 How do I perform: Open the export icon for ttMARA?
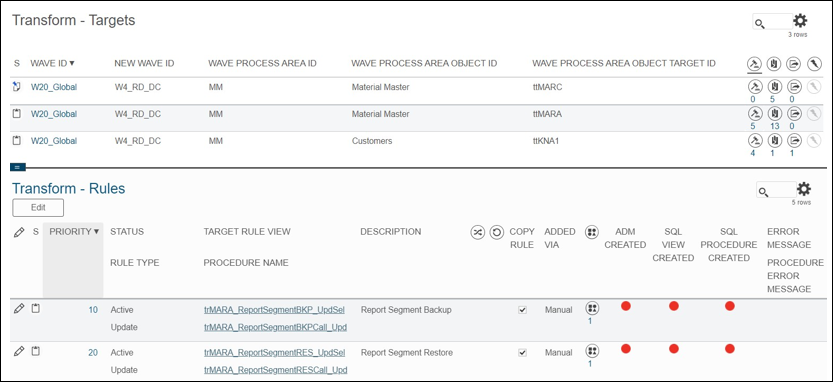pyautogui.click(x=794, y=113)
